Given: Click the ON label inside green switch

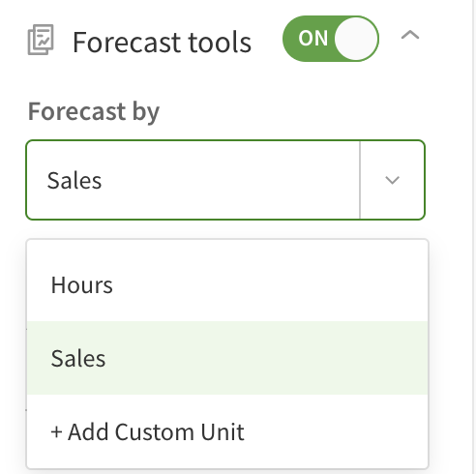Looking at the screenshot, I should (x=312, y=39).
